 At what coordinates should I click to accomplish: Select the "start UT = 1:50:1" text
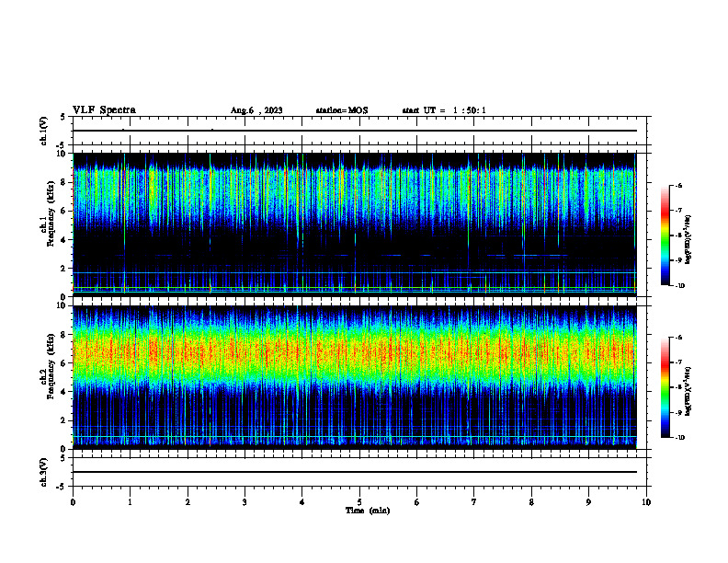444,110
